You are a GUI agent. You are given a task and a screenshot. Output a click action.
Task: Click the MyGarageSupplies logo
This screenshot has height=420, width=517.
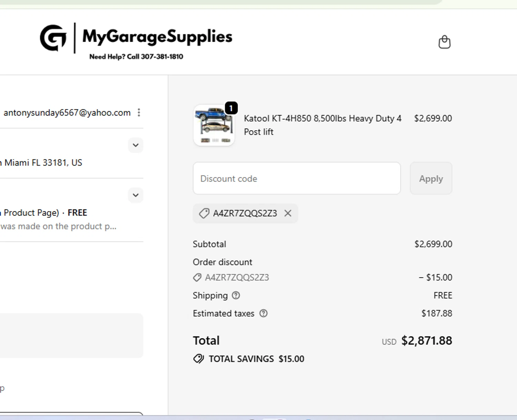pos(136,41)
